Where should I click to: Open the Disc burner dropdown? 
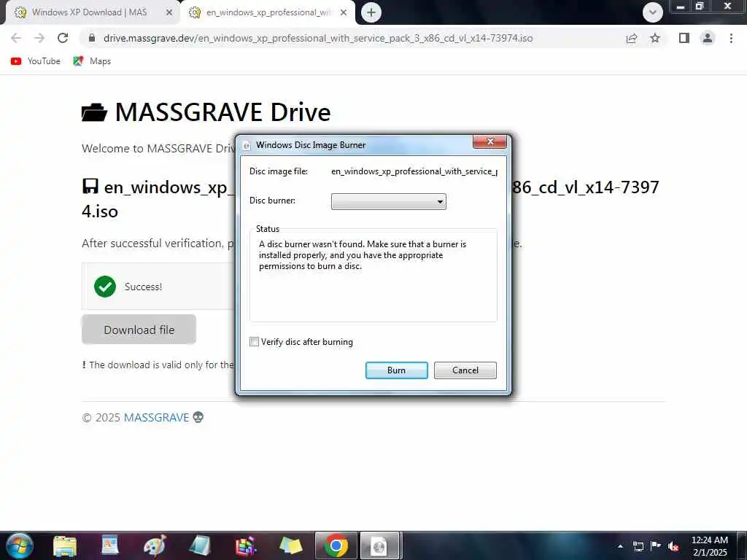click(388, 201)
